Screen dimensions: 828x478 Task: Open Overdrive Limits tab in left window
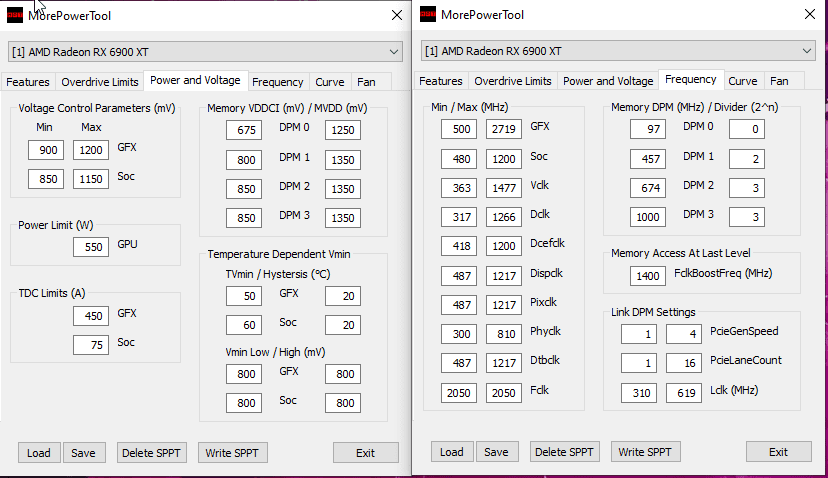click(x=100, y=82)
